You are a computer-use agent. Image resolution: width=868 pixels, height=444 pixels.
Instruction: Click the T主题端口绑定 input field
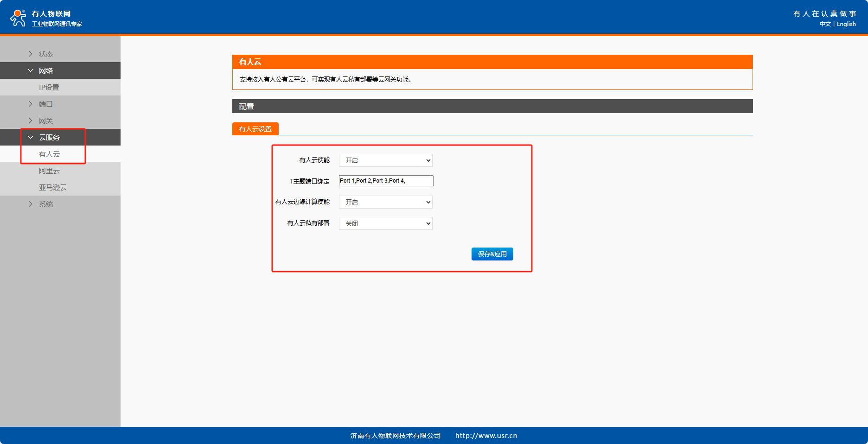pyautogui.click(x=386, y=181)
